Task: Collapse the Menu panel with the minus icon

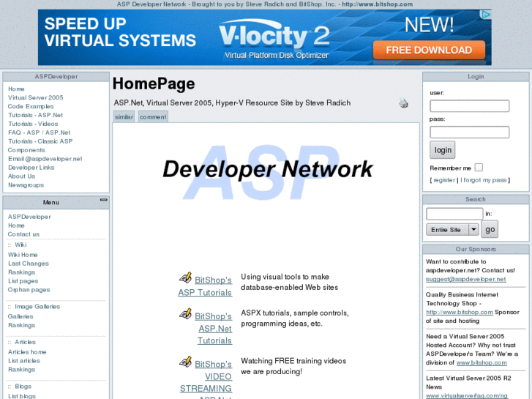Action: point(103,200)
